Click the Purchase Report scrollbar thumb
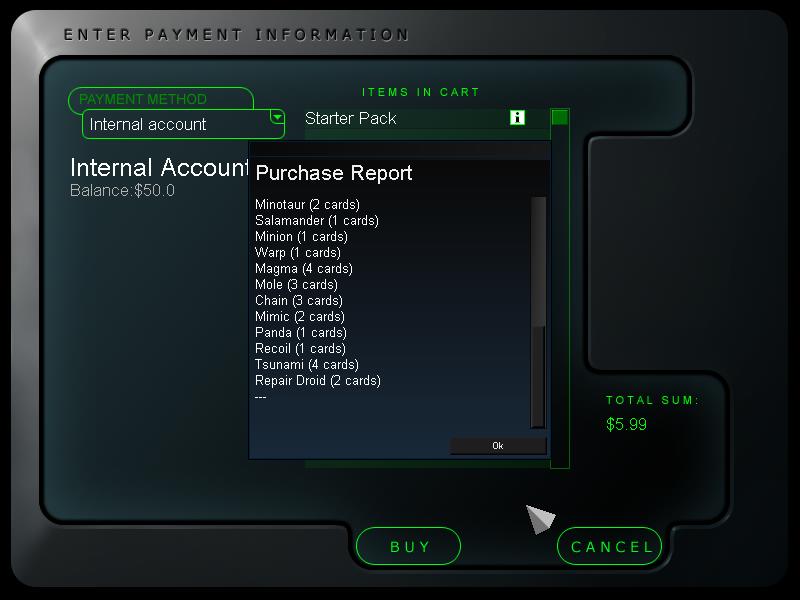Viewport: 800px width, 600px height. pos(538,261)
